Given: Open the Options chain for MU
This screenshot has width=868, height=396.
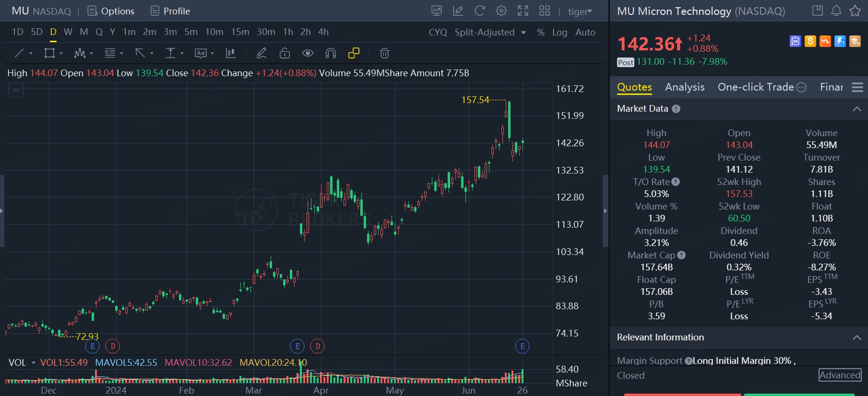Looking at the screenshot, I should tap(111, 11).
